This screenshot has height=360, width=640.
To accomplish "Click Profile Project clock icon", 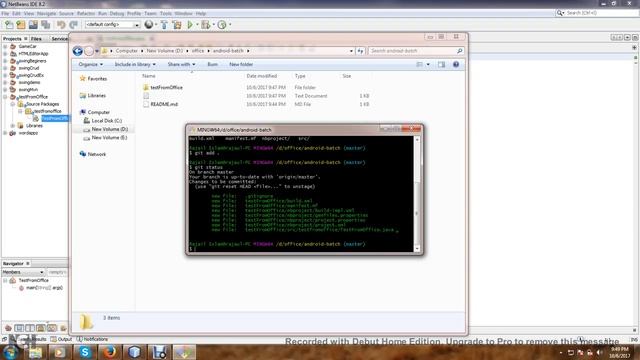I will (x=222, y=25).
